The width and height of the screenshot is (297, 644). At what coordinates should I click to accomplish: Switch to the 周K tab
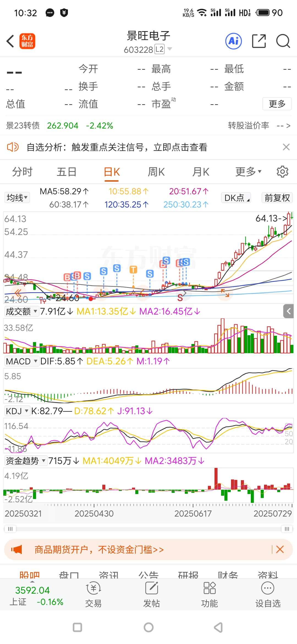tap(156, 172)
